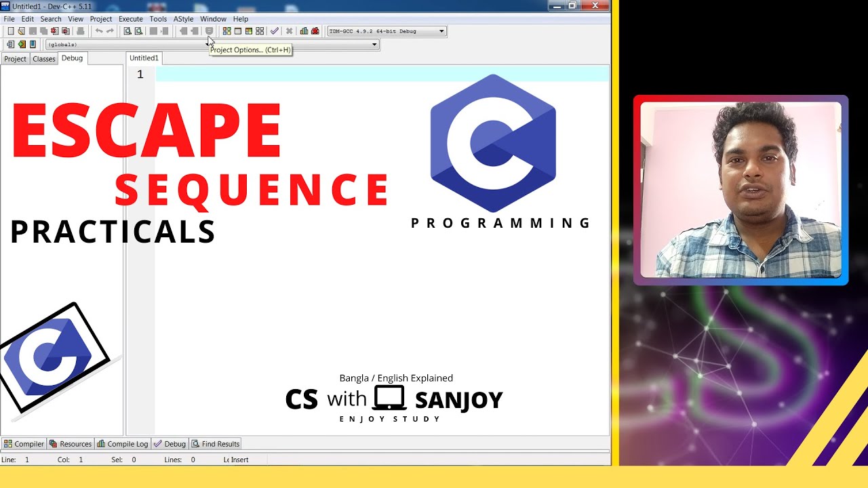
Task: Click the Insert mode status text
Action: pos(240,460)
